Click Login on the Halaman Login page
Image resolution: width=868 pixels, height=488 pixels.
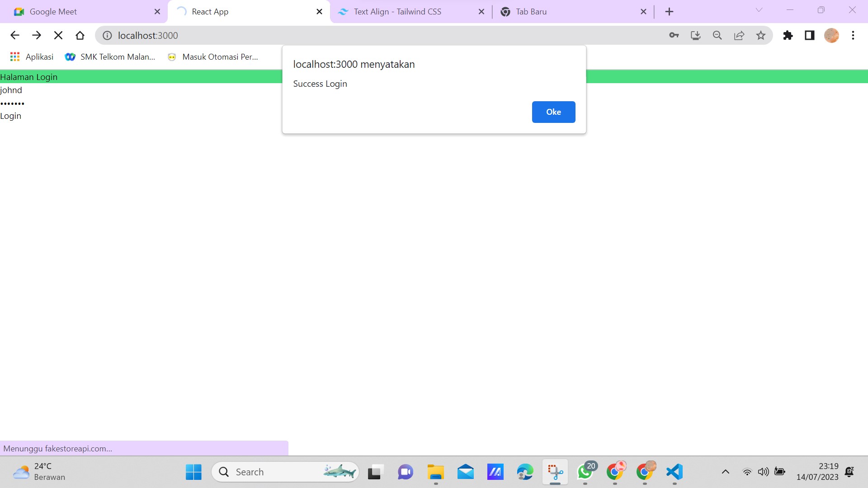pos(10,116)
